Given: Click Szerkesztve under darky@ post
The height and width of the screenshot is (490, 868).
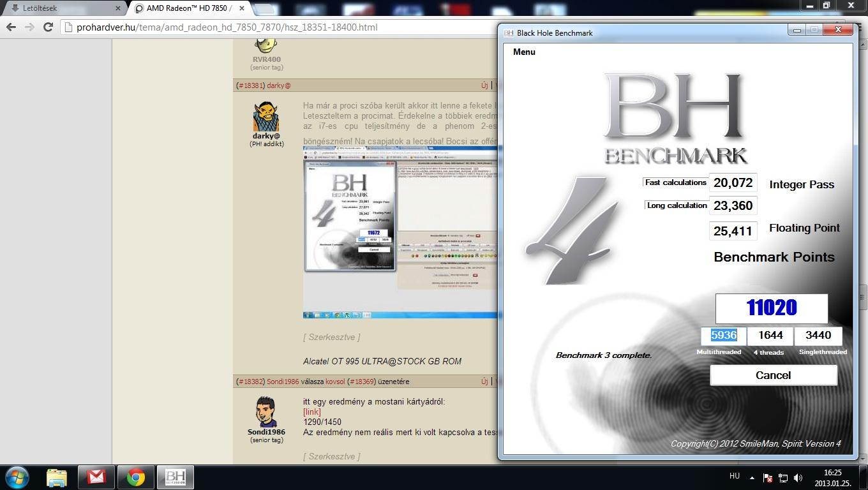Looking at the screenshot, I should [331, 337].
